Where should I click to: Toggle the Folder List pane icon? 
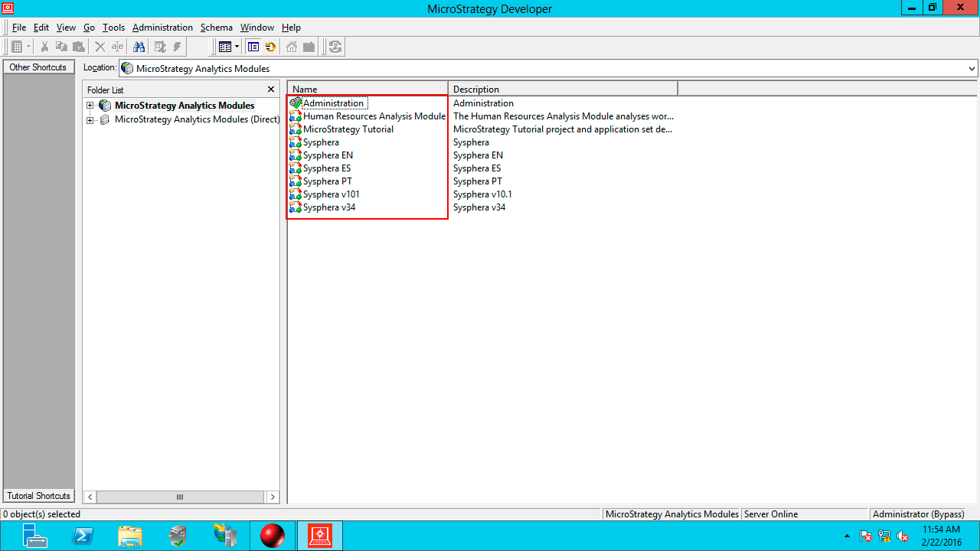(x=253, y=47)
